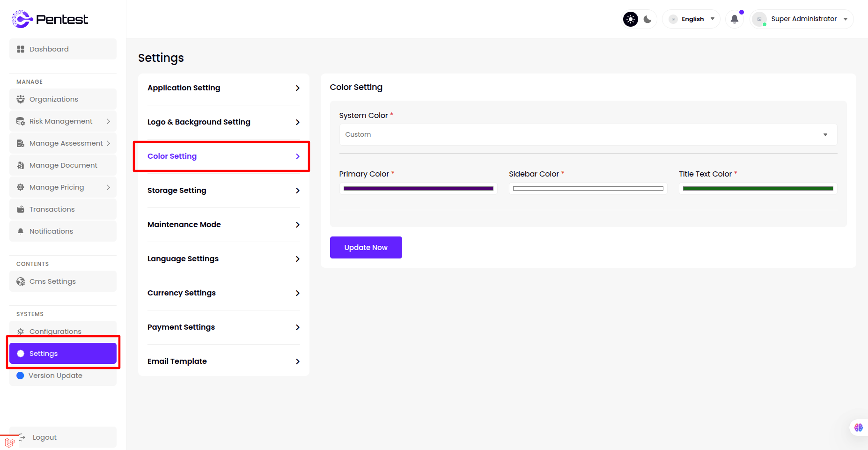This screenshot has height=450, width=868.
Task: Open the Storage Setting tab
Action: pos(223,191)
